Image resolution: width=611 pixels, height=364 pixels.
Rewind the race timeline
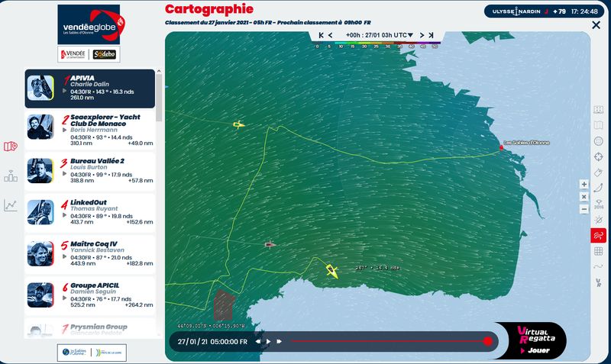(258, 341)
